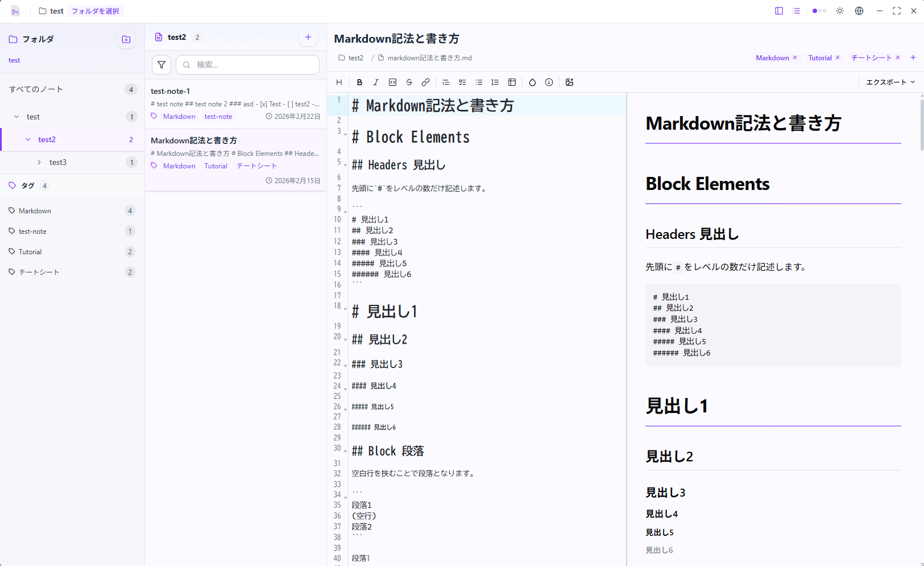Click inside the 検索 search field

pyautogui.click(x=247, y=64)
